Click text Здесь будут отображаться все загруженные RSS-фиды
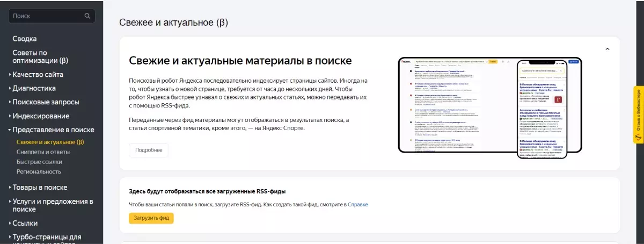The image size is (644, 244). click(x=207, y=191)
